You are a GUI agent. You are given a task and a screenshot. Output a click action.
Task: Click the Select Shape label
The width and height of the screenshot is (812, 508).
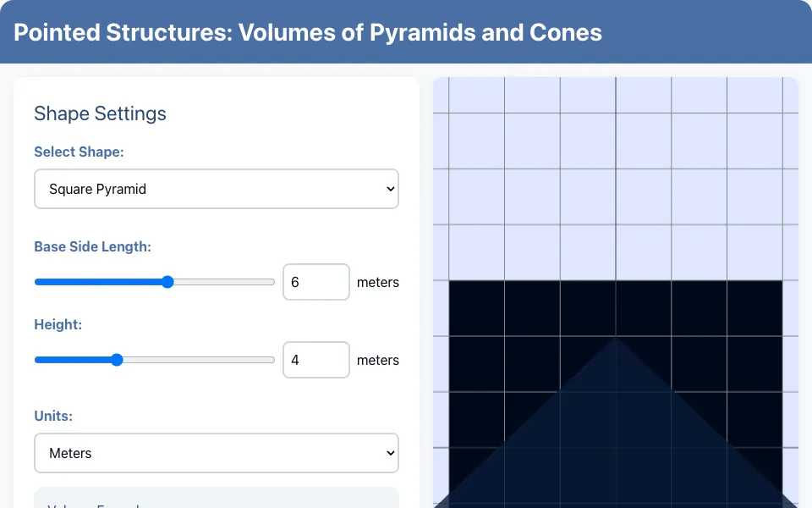(79, 152)
